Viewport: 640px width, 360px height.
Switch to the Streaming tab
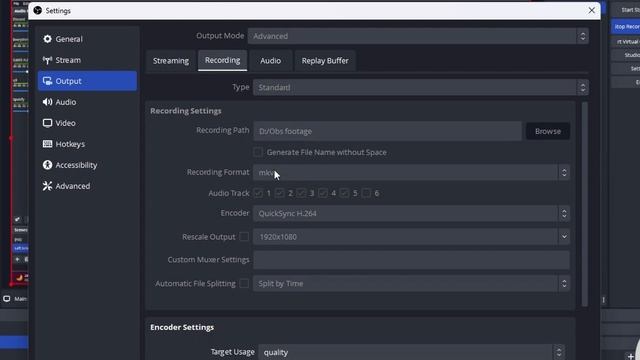coord(171,61)
